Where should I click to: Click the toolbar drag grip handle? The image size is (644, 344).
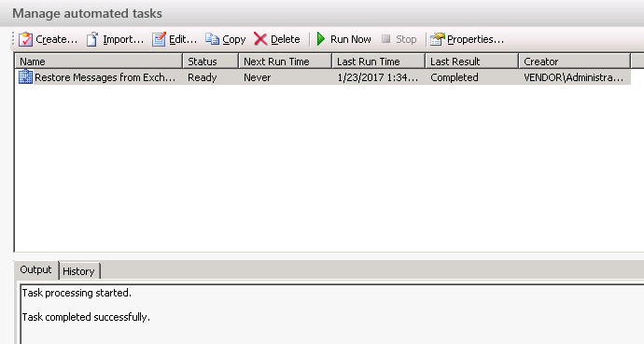[13, 39]
